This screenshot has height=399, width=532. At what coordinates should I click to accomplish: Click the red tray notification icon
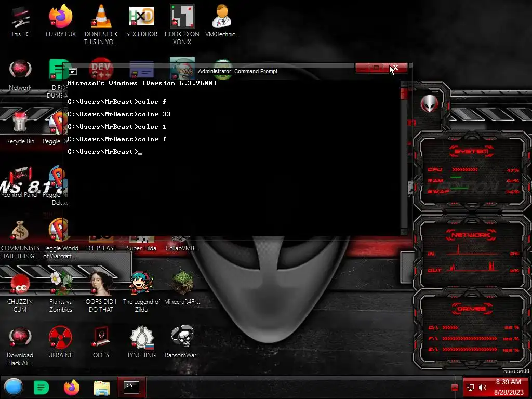tap(455, 388)
